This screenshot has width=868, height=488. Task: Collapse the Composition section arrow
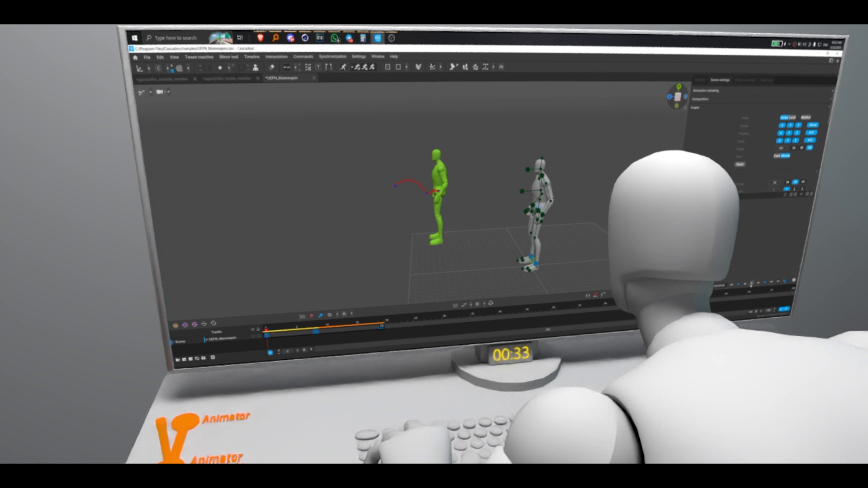[831, 99]
